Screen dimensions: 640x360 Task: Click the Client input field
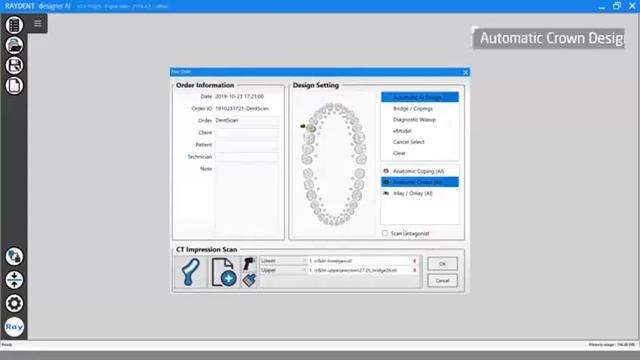pyautogui.click(x=248, y=133)
